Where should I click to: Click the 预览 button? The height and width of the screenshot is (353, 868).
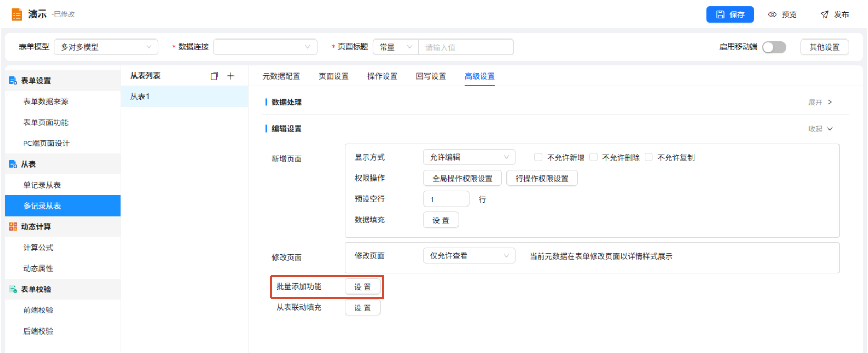(783, 15)
